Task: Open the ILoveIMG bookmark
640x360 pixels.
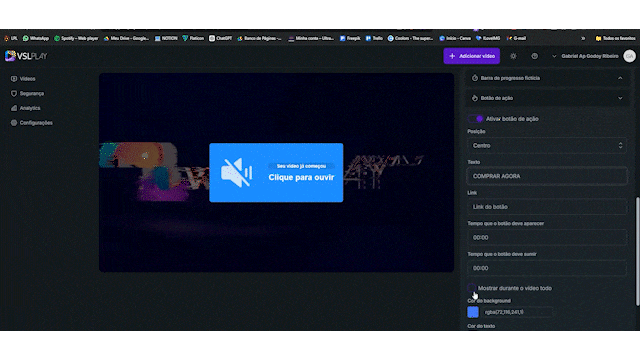Action: tap(488, 38)
